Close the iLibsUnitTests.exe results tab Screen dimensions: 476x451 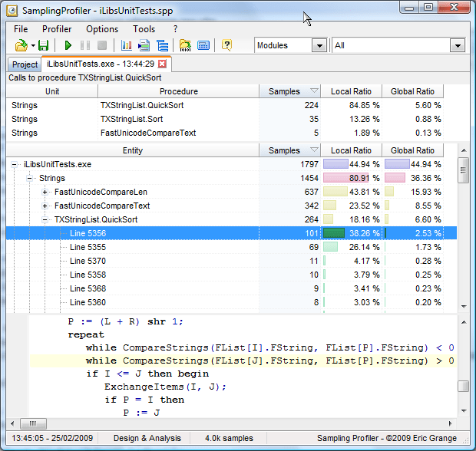click(163, 64)
